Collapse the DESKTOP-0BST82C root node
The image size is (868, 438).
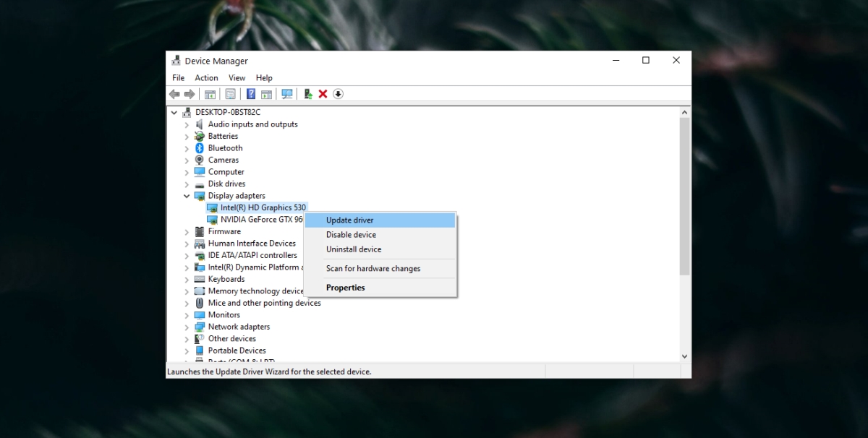[174, 113]
